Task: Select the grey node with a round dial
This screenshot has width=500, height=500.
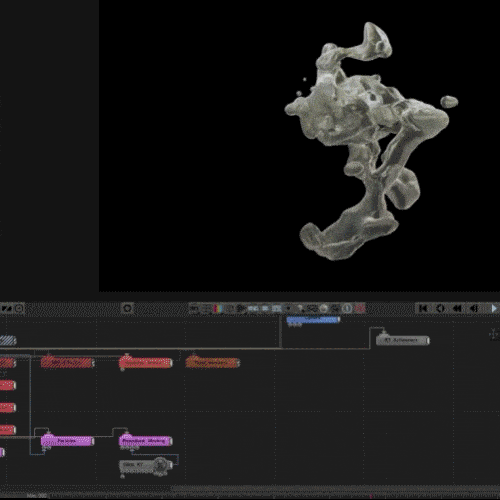Action: [x=147, y=465]
